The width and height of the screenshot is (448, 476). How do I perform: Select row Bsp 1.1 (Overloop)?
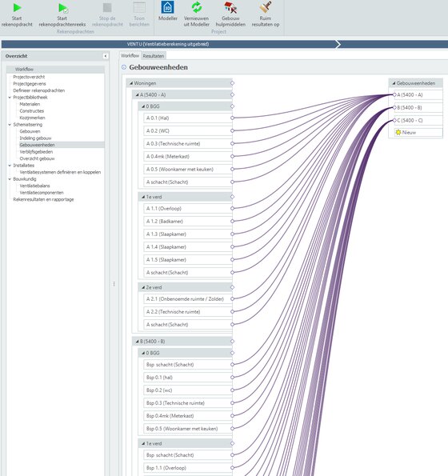(x=187, y=468)
